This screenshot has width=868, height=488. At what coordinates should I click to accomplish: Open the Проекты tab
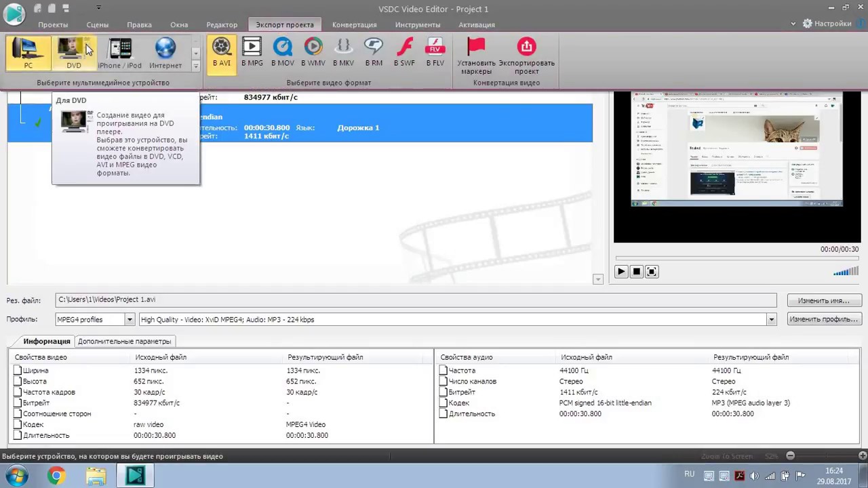click(53, 24)
